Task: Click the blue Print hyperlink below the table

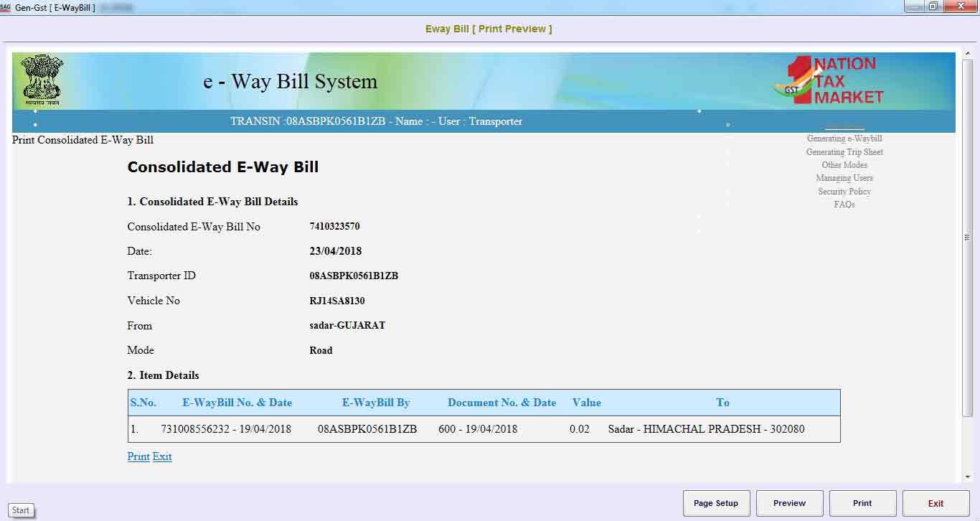Action: coord(138,456)
